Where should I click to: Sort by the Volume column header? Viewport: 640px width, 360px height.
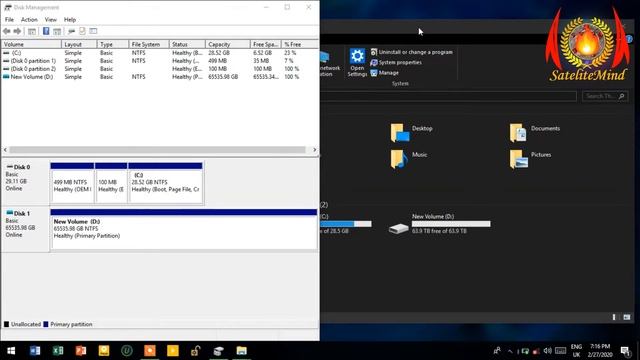[31, 44]
